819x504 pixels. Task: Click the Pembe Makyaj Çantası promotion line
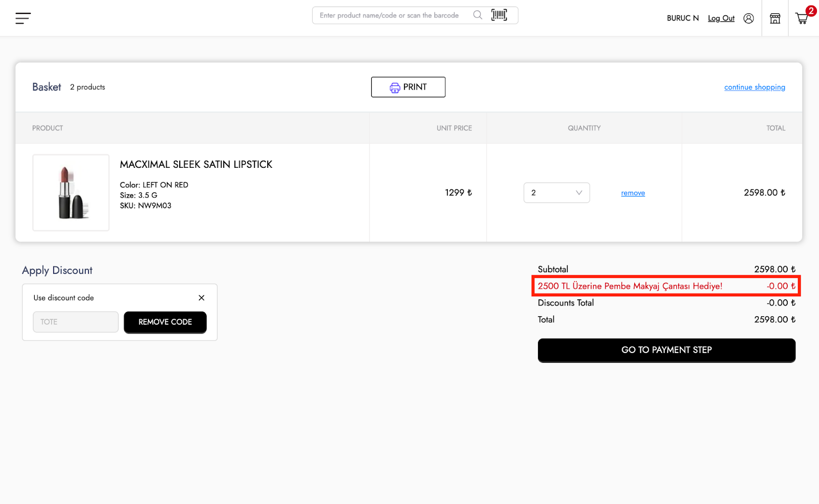(x=630, y=286)
